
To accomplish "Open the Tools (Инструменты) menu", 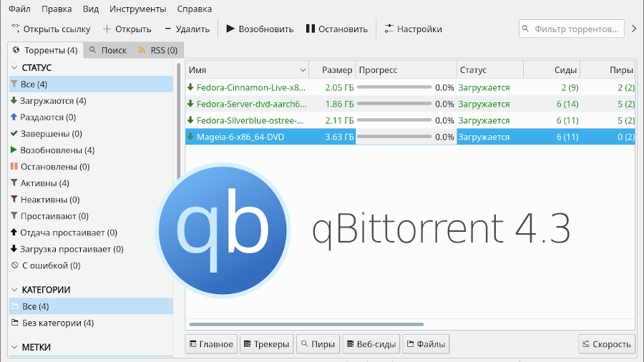I will [x=137, y=9].
